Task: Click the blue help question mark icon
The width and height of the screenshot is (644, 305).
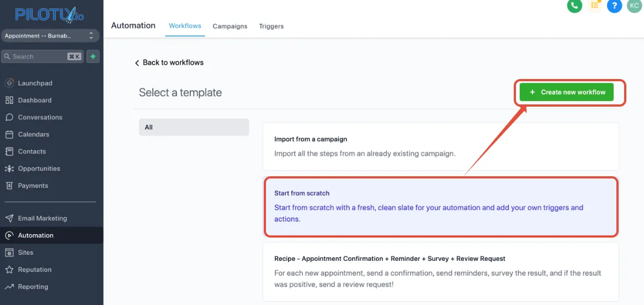Action: (614, 6)
